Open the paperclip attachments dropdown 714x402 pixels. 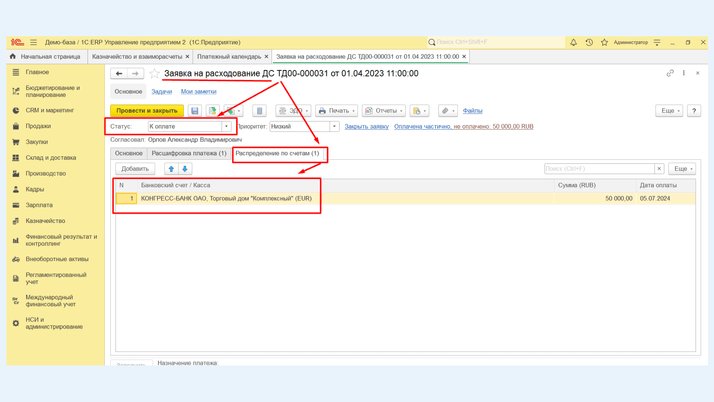448,111
